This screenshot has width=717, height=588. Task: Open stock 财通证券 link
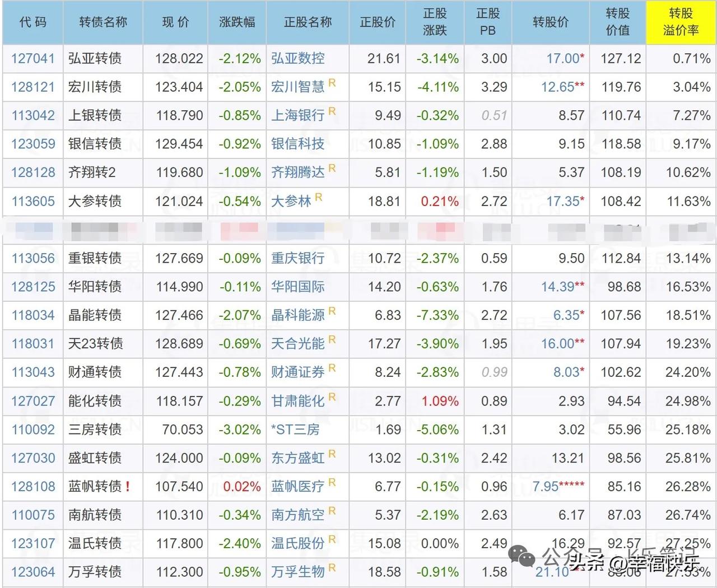(297, 372)
